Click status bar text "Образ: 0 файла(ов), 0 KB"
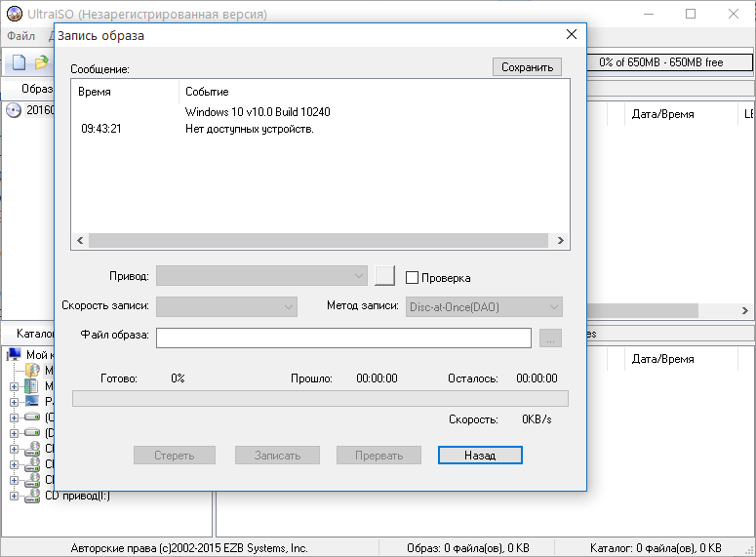756x557 pixels. [x=467, y=548]
